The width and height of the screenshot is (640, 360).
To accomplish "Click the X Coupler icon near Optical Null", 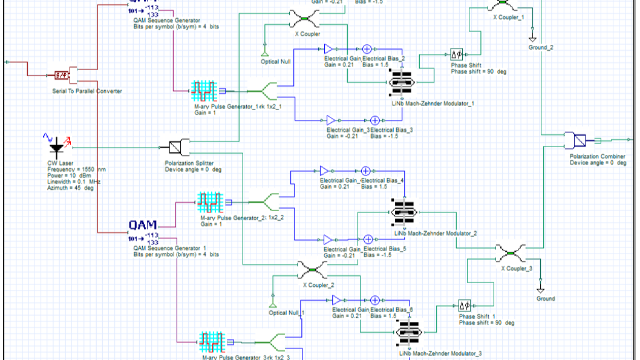I will [x=304, y=19].
